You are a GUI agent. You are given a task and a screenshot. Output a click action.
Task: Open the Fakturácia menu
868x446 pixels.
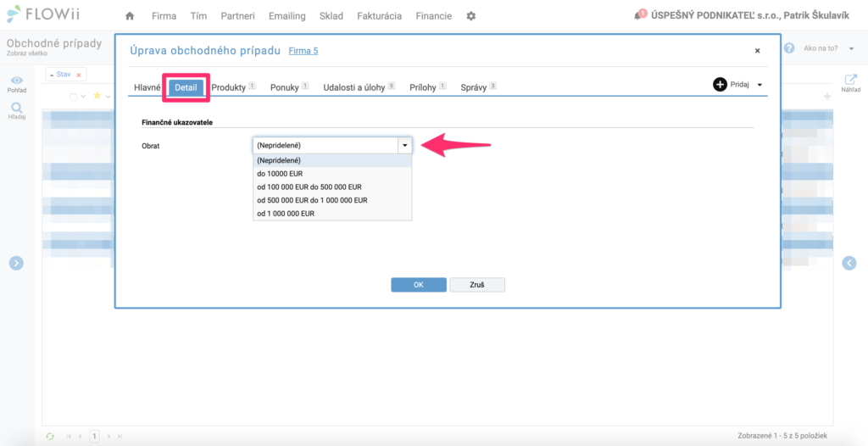tap(379, 16)
